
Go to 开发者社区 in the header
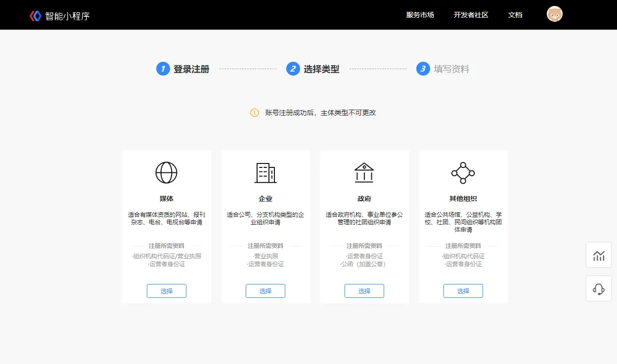pyautogui.click(x=471, y=15)
